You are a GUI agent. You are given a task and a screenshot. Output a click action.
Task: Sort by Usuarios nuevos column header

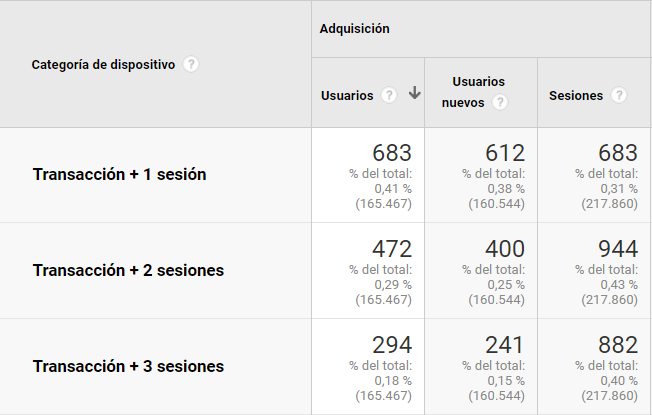tap(473, 92)
